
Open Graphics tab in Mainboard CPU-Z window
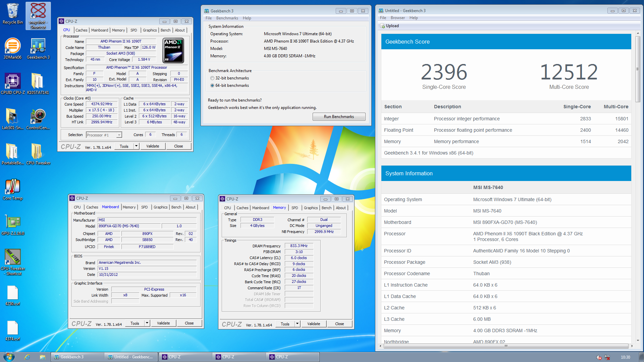[160, 207]
